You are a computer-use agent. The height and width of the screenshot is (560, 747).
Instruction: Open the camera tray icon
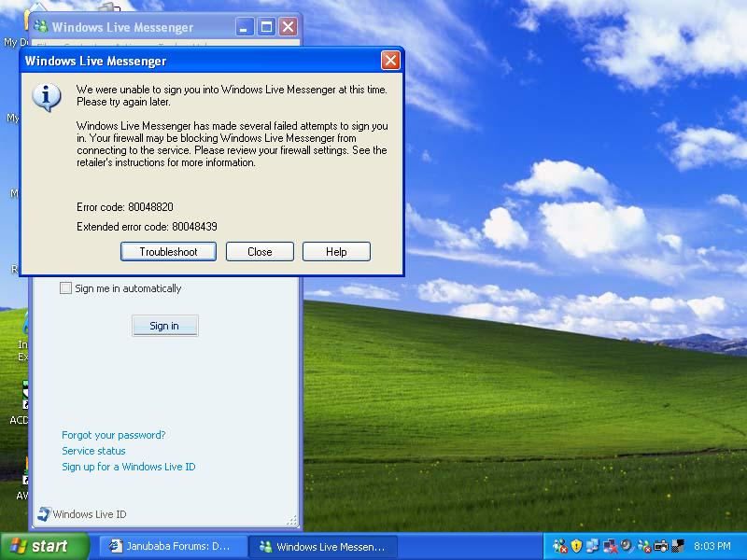pyautogui.click(x=661, y=546)
